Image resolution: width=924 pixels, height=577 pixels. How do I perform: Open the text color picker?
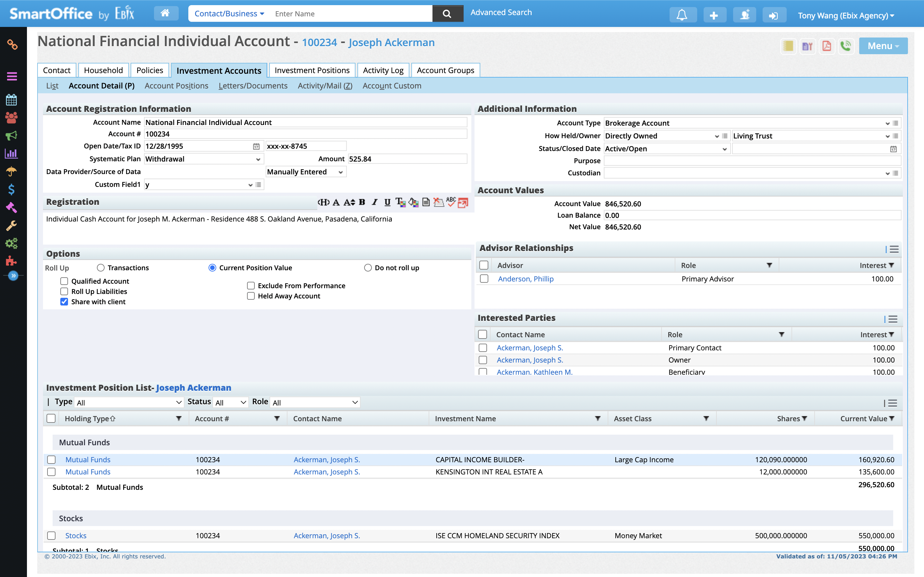(x=400, y=202)
